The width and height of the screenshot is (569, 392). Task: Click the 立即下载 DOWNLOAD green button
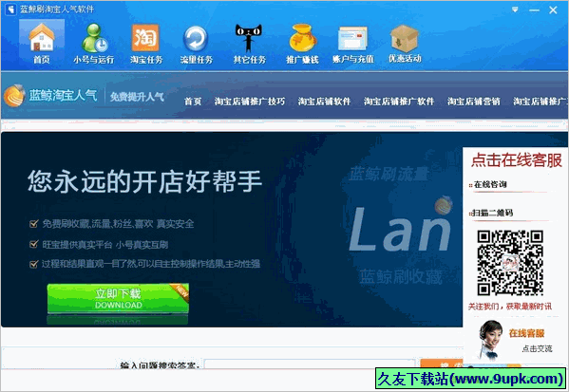click(118, 298)
